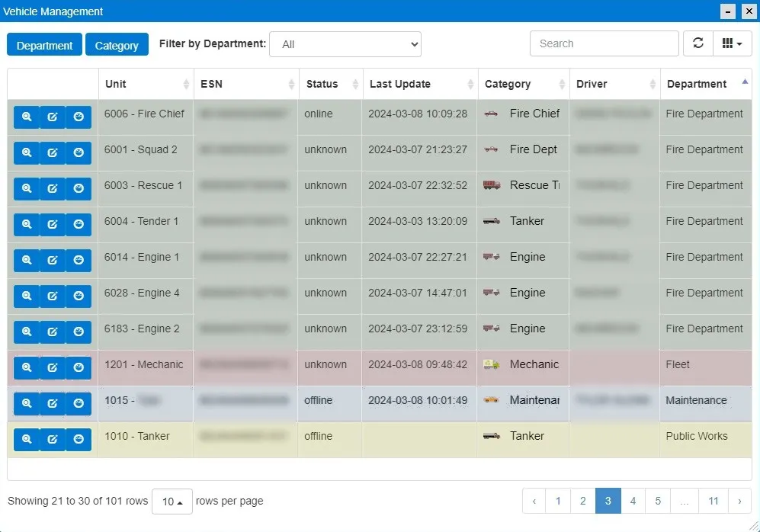Sort table by Status column
The image size is (760, 532).
coord(331,84)
